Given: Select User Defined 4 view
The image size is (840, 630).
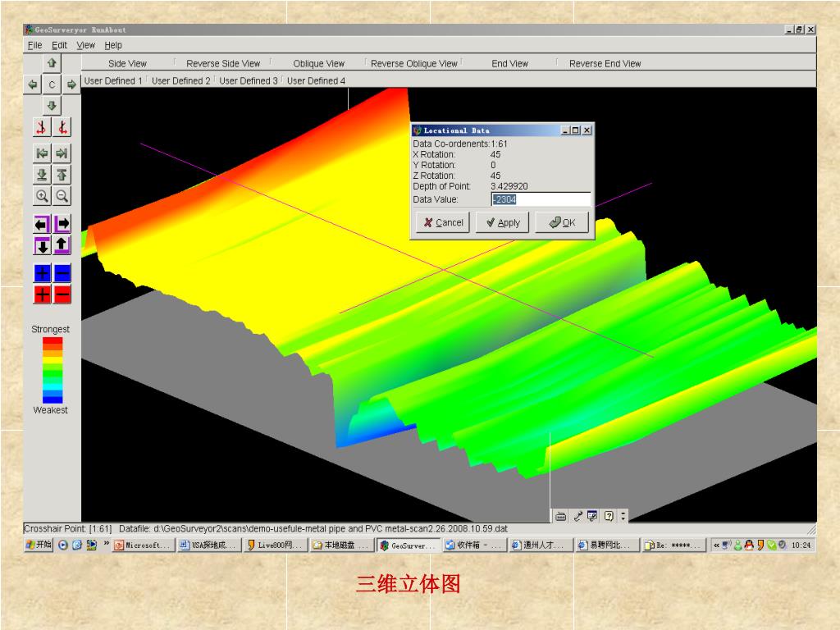Looking at the screenshot, I should pos(316,81).
